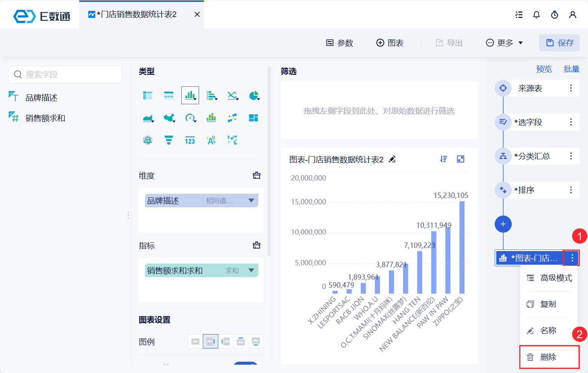This screenshot has width=588, height=373.
Task: Open the 来源表 step options menu
Action: [571, 88]
